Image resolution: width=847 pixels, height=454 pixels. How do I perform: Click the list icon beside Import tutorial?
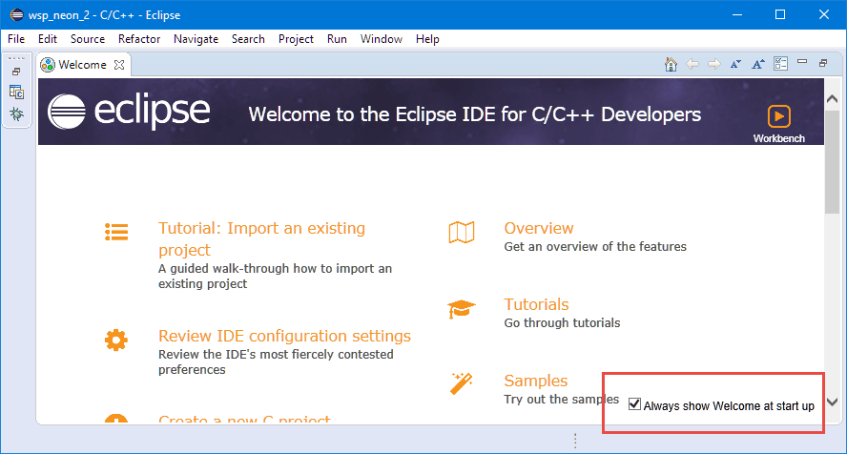(116, 232)
